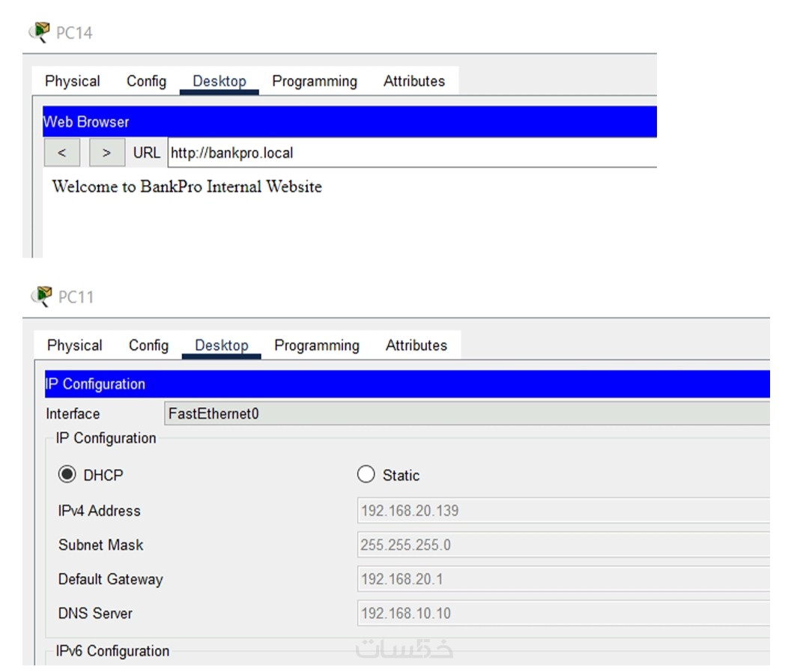Click the DNS Server label

[95, 614]
